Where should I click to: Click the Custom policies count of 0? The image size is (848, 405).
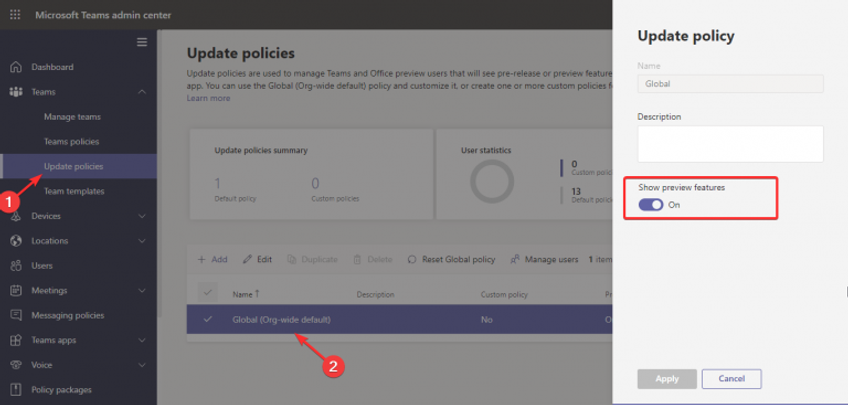coord(315,183)
